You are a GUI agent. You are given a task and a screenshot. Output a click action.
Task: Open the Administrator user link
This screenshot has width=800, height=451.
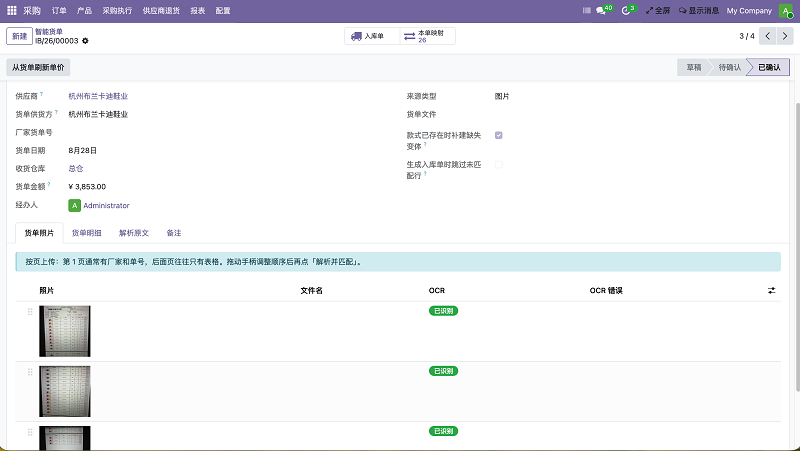[x=106, y=206]
